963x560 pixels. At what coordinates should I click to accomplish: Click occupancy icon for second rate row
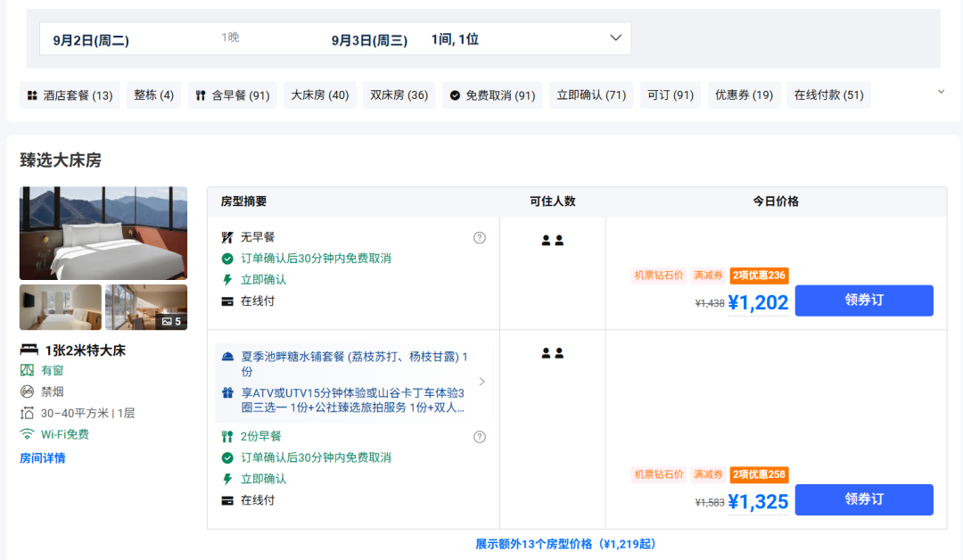tap(552, 353)
